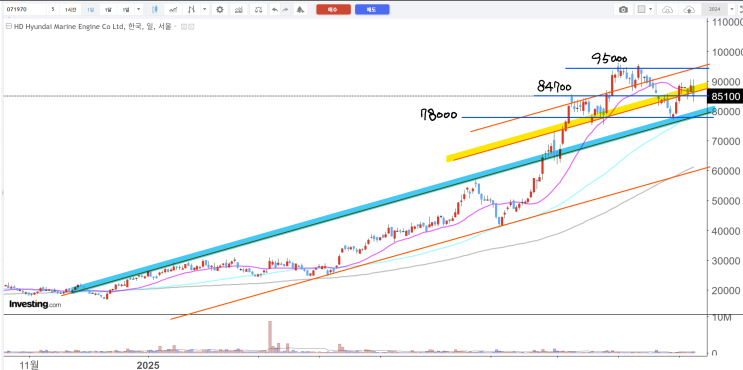The width and height of the screenshot is (743, 370).
Task: Click the red buy button
Action: point(333,9)
